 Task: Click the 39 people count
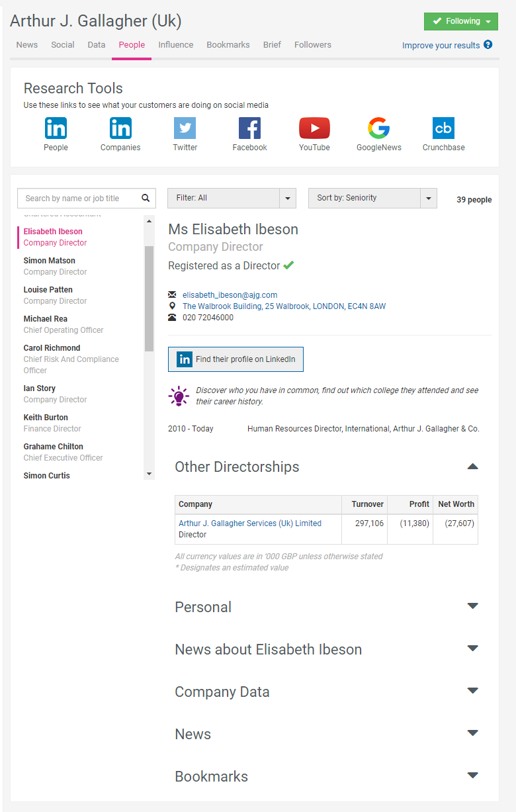(x=474, y=200)
